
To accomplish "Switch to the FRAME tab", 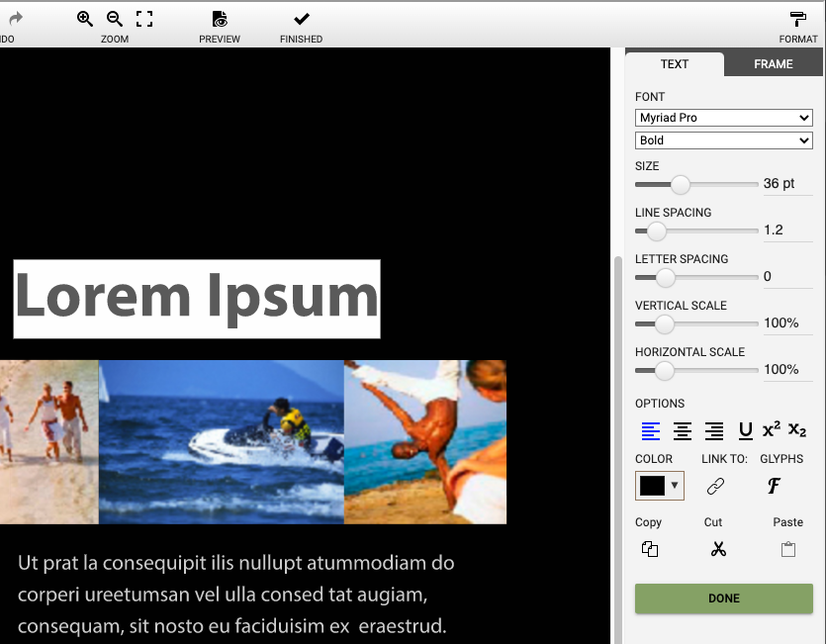I will point(773,64).
